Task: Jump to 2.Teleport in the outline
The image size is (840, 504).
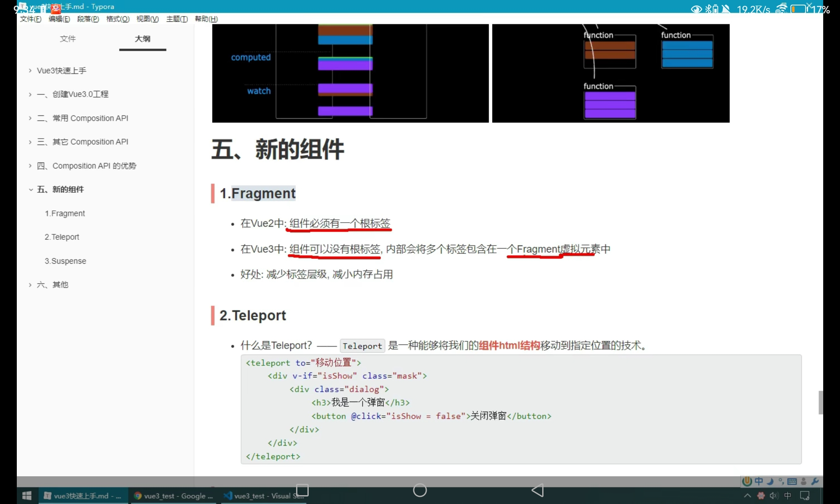Action: (x=62, y=237)
